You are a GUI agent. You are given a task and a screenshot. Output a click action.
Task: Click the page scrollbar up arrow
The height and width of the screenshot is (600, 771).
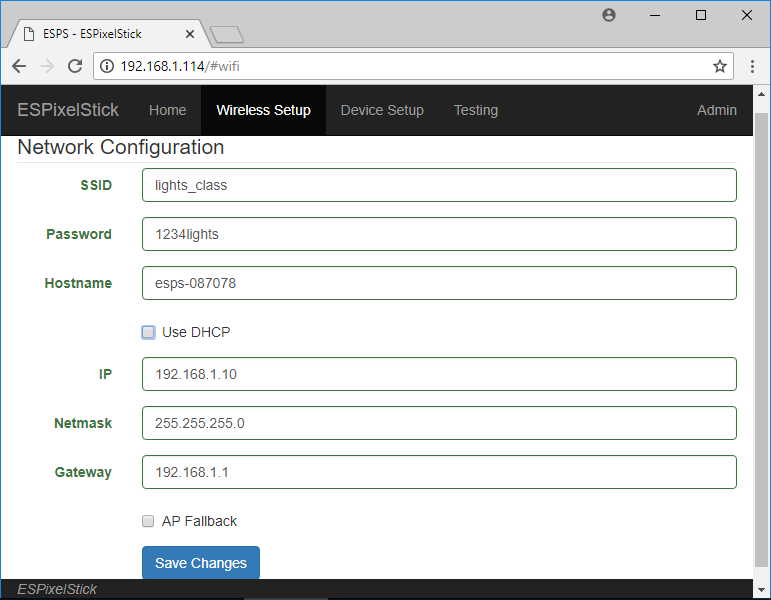(x=761, y=94)
